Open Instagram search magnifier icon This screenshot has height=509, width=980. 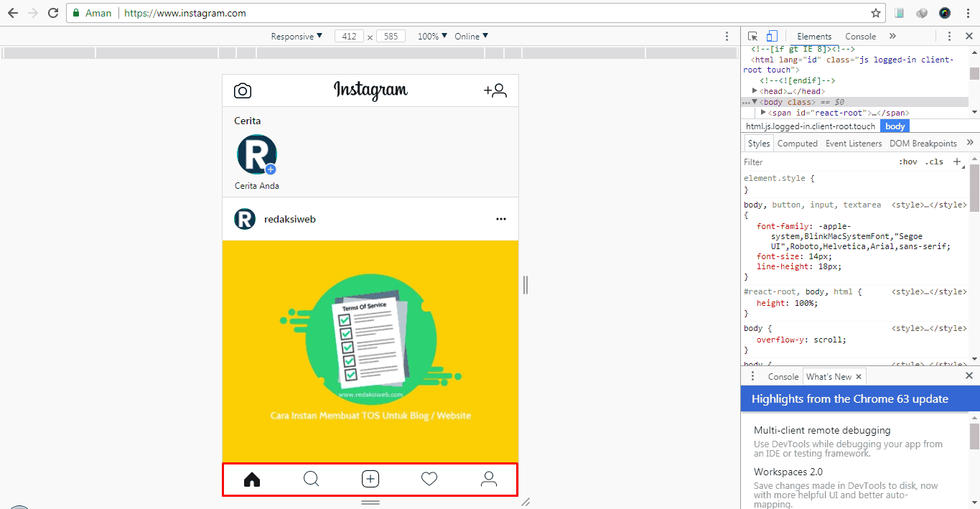pos(311,479)
